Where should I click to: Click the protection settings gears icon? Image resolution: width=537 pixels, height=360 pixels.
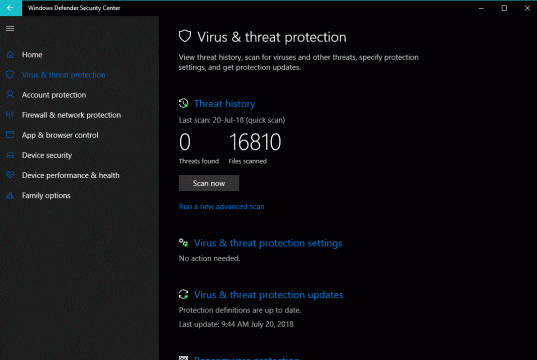point(184,243)
